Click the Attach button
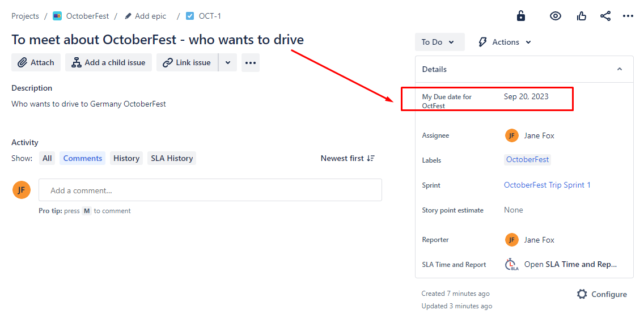The width and height of the screenshot is (644, 331). [36, 62]
